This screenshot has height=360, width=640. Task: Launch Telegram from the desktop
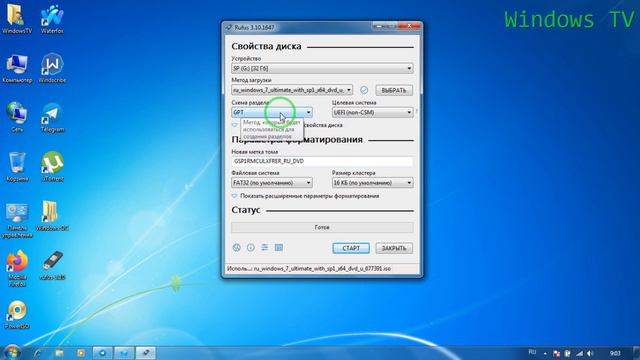[x=52, y=118]
